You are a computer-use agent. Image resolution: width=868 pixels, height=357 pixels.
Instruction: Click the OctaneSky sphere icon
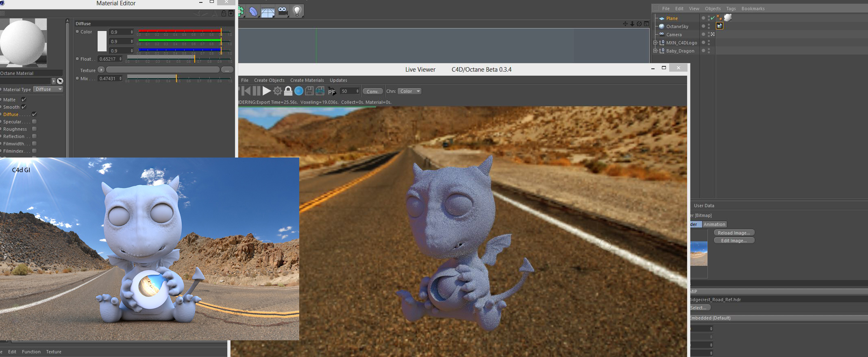pos(661,26)
